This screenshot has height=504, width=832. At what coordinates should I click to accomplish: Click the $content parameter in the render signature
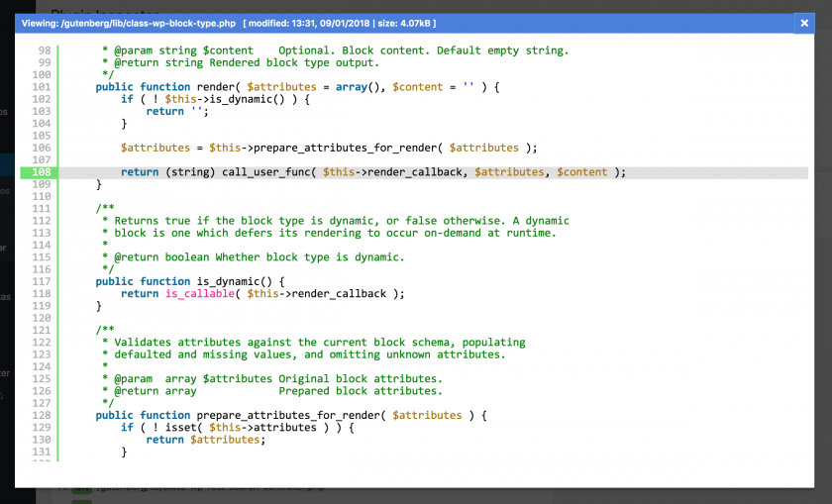point(417,87)
